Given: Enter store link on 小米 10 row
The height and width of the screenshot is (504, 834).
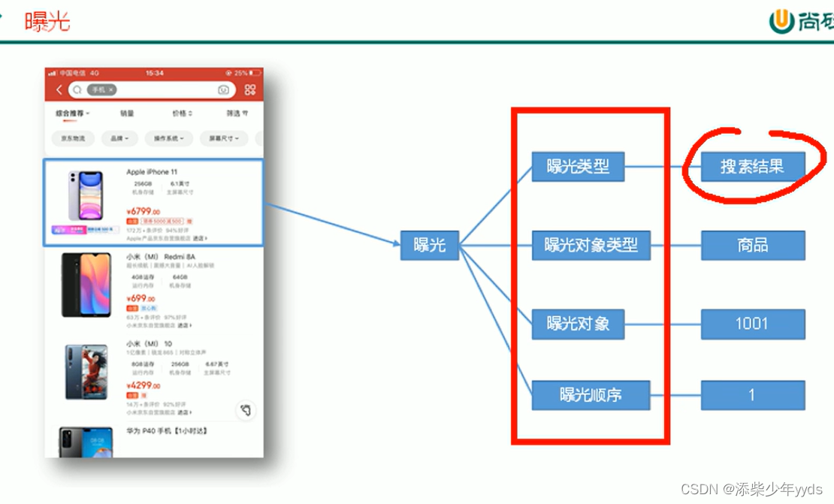Looking at the screenshot, I should 185,412.
